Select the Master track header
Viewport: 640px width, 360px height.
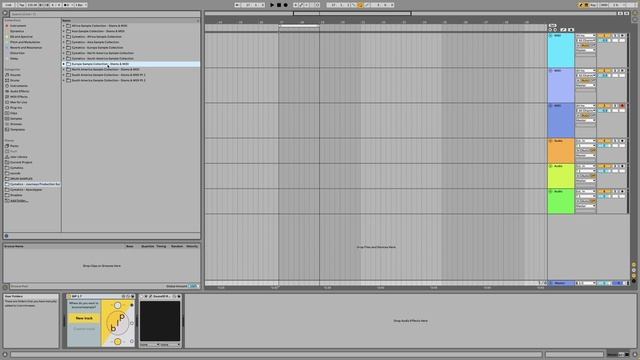[561, 283]
